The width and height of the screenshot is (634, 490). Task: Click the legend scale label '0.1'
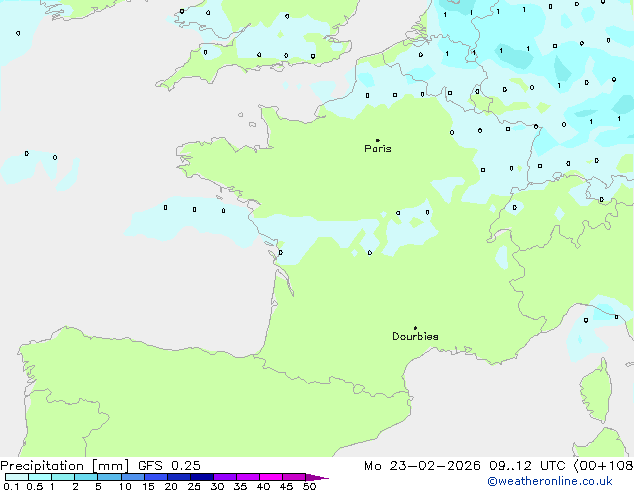pos(11,486)
